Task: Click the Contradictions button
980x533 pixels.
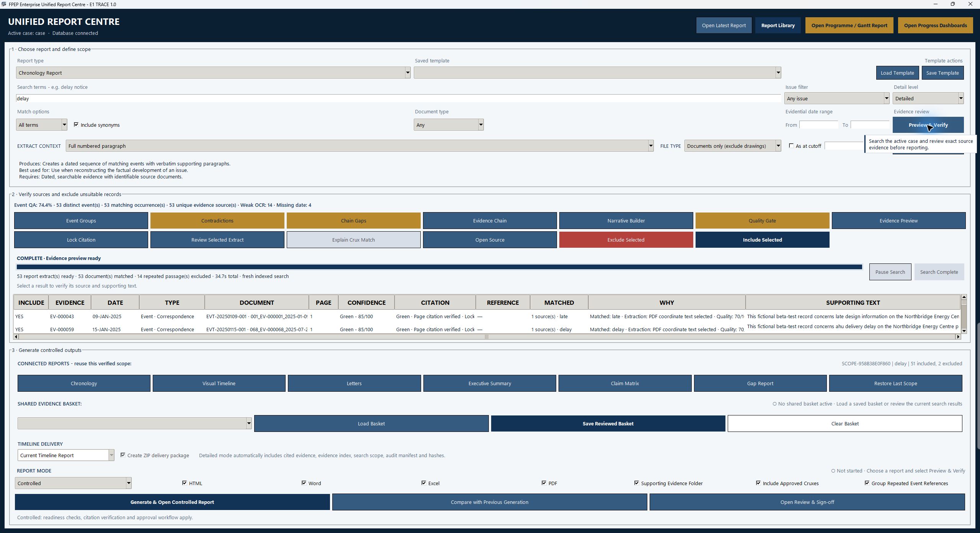Action: point(217,221)
